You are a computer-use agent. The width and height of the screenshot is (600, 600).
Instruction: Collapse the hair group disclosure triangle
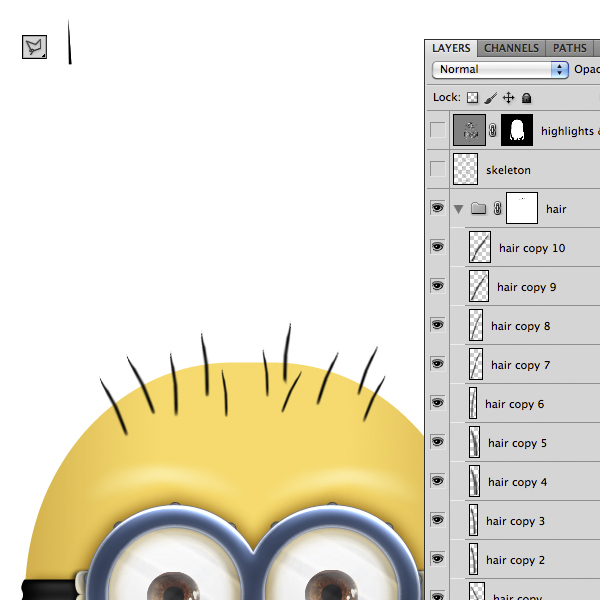pos(458,209)
